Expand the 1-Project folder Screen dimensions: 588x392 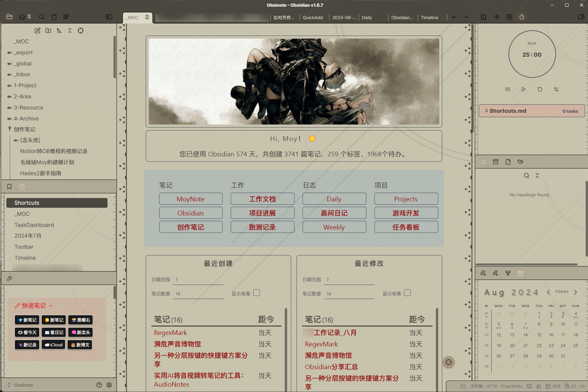[25, 85]
